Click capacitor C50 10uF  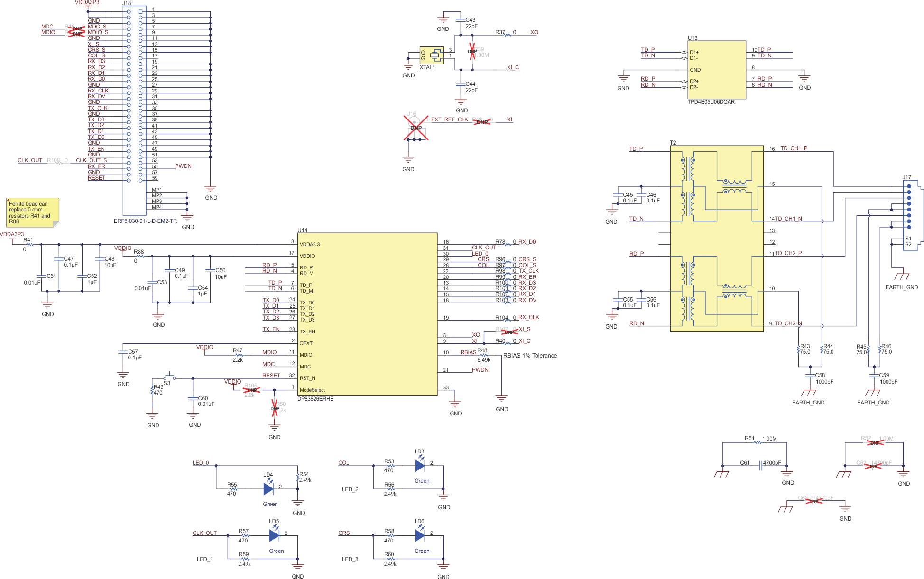pos(210,271)
